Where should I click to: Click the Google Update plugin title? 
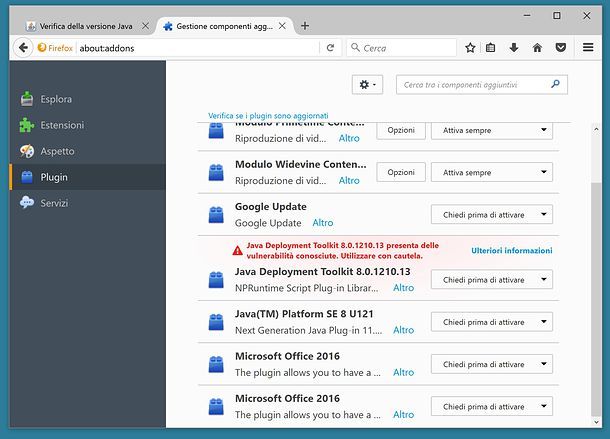click(271, 207)
